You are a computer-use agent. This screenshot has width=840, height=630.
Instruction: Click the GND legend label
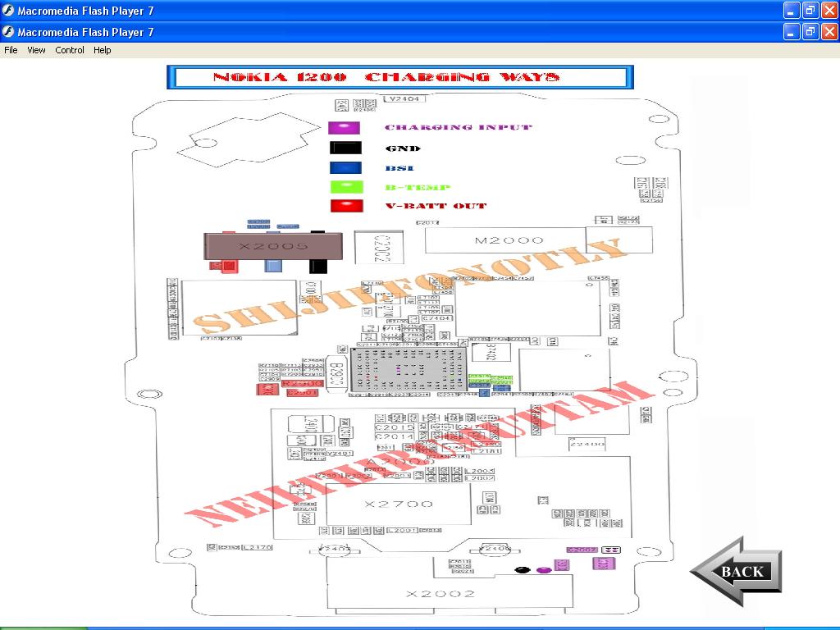click(x=403, y=148)
